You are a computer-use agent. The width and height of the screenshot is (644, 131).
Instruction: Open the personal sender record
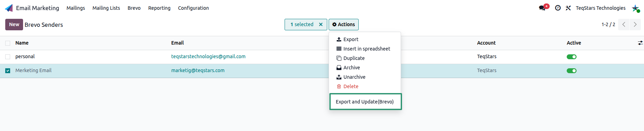[x=25, y=56]
